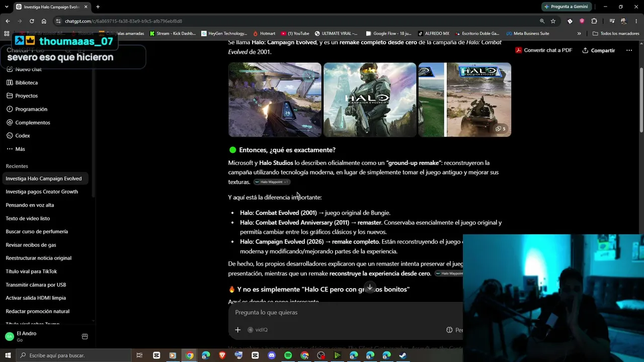644x362 pixels.
Task: Click the plus attach button in composer
Action: 237,330
